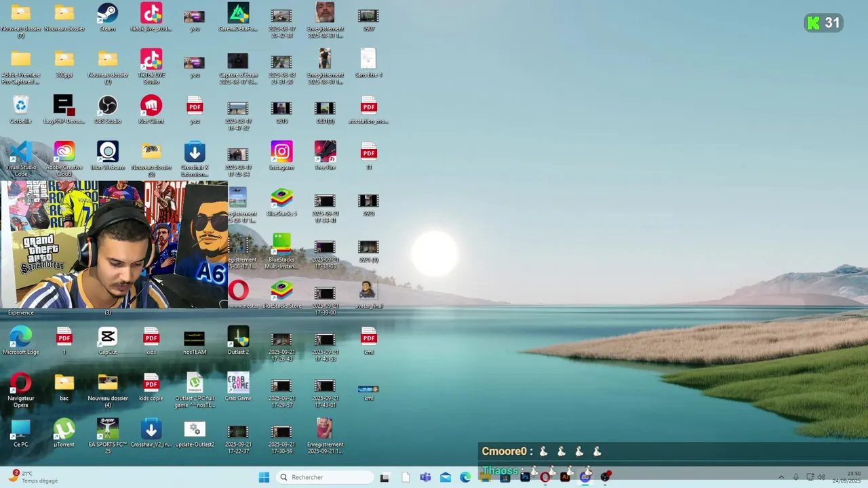This screenshot has width=868, height=488.
Task: Open the Nouveau dossier (2) folder
Action: [x=108, y=66]
